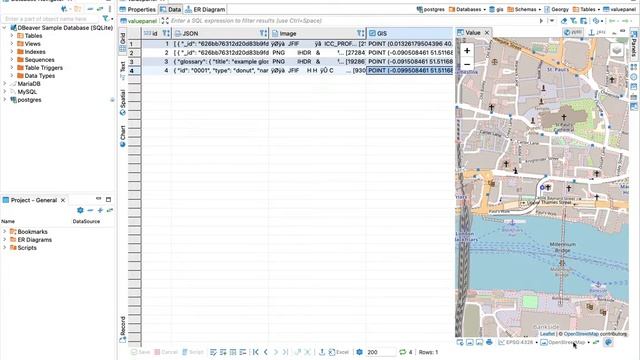Screen dimensions: 640x360
Task: Open the EPSG:4326 coordinate system dropdown
Action: point(518,342)
